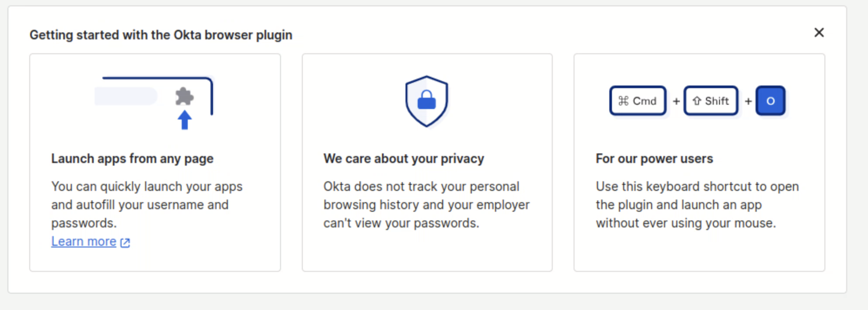This screenshot has width=868, height=310.
Task: Click the plus sign between Cmd and Shift
Action: 676,101
